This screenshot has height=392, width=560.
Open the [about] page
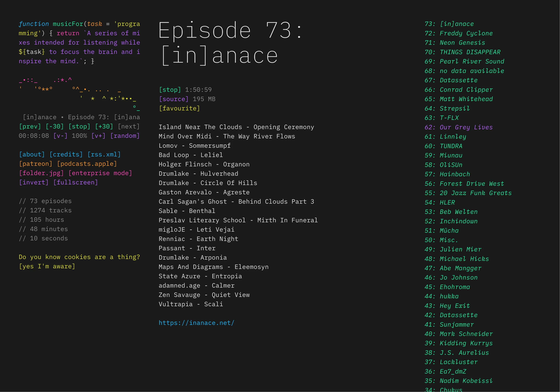pyautogui.click(x=32, y=154)
